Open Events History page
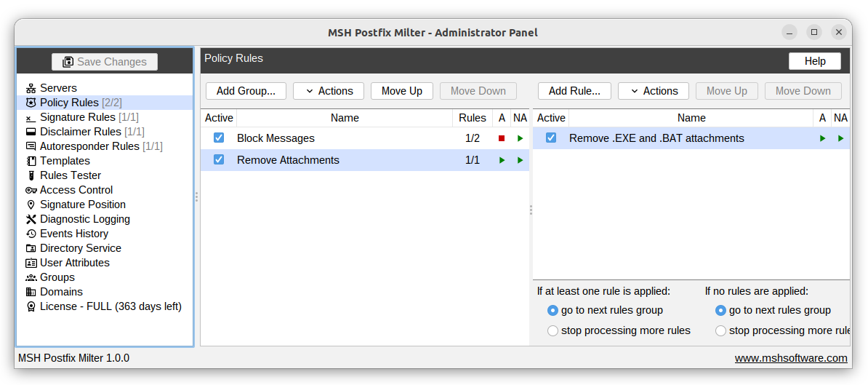Screen dimensions: 868x385 click(74, 234)
